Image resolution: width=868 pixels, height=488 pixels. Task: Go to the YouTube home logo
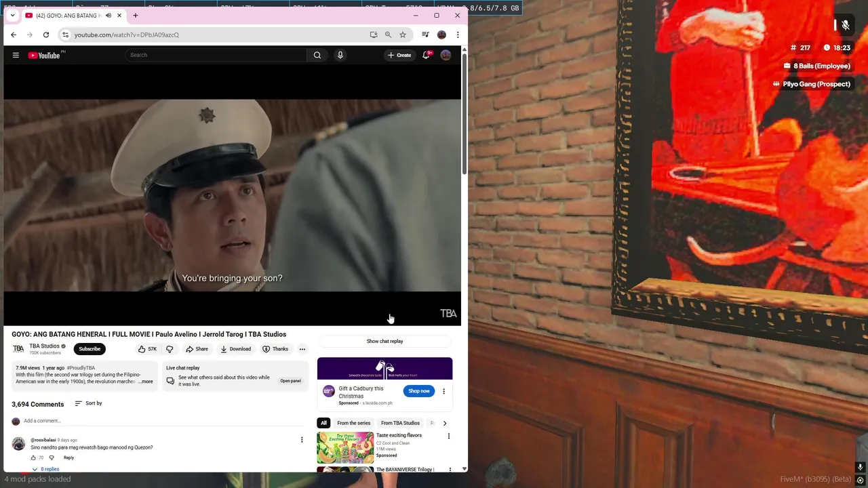(x=44, y=55)
